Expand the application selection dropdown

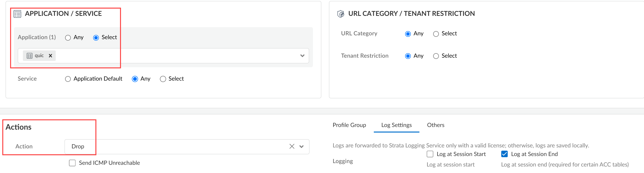coord(302,56)
